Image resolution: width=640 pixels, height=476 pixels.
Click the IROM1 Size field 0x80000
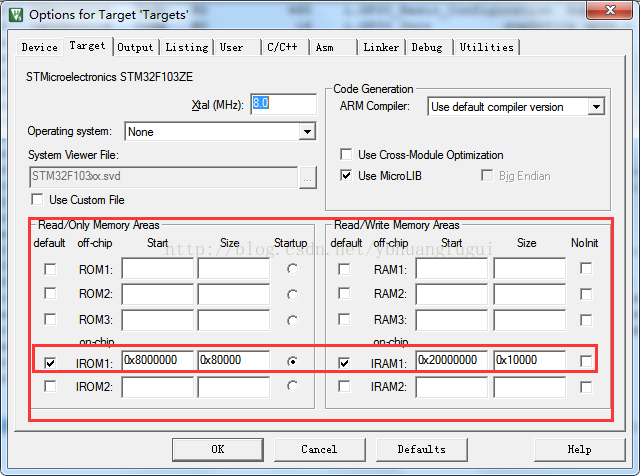point(234,360)
